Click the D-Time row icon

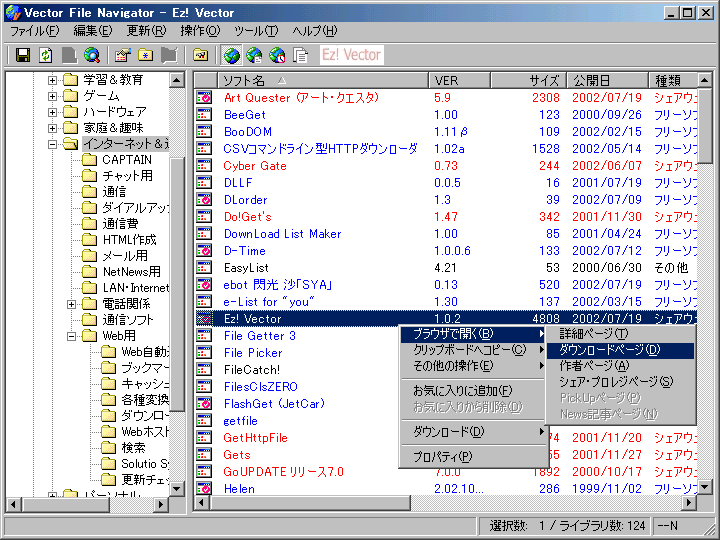(x=204, y=251)
